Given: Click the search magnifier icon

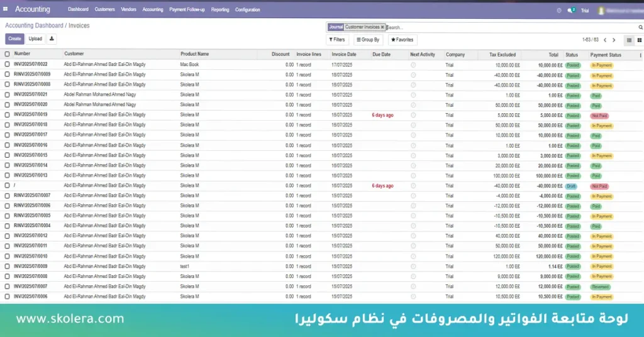Looking at the screenshot, I should coord(640,28).
